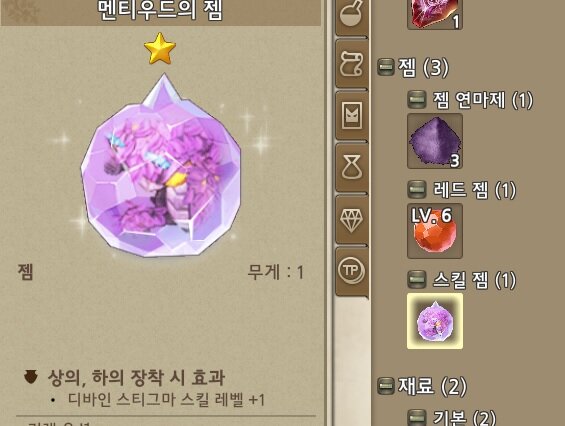Select the card album inventory tab
The width and height of the screenshot is (565, 426).
[x=352, y=116]
